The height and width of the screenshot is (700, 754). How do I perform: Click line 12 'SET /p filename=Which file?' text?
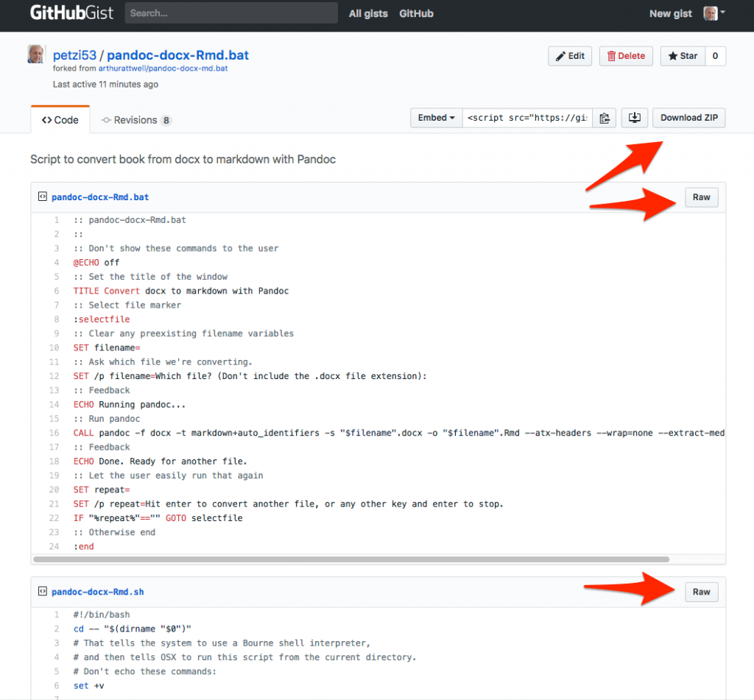pyautogui.click(x=250, y=376)
